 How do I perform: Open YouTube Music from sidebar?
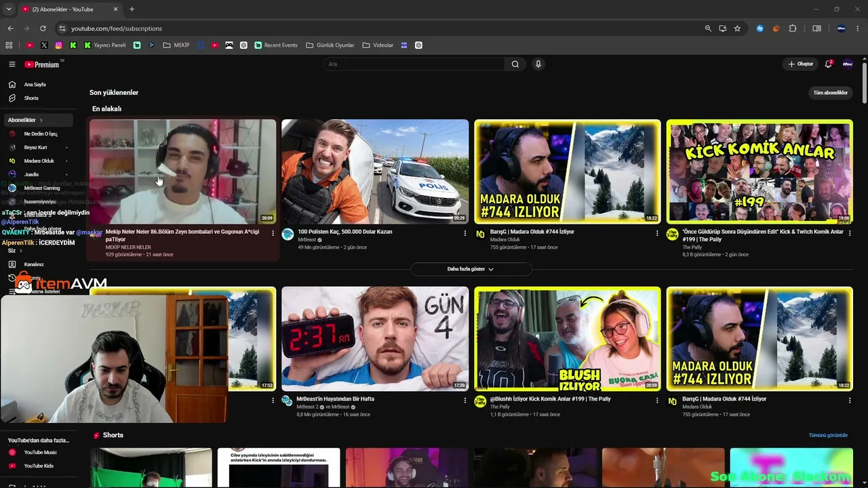tap(39, 452)
